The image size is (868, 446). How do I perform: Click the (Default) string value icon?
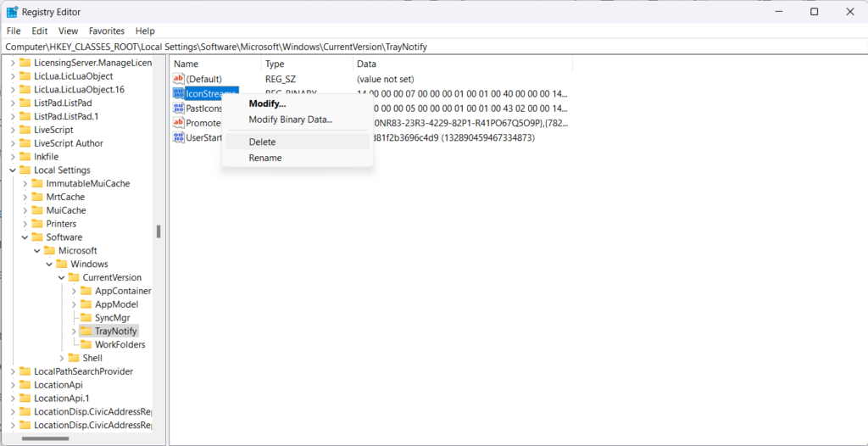(x=178, y=79)
